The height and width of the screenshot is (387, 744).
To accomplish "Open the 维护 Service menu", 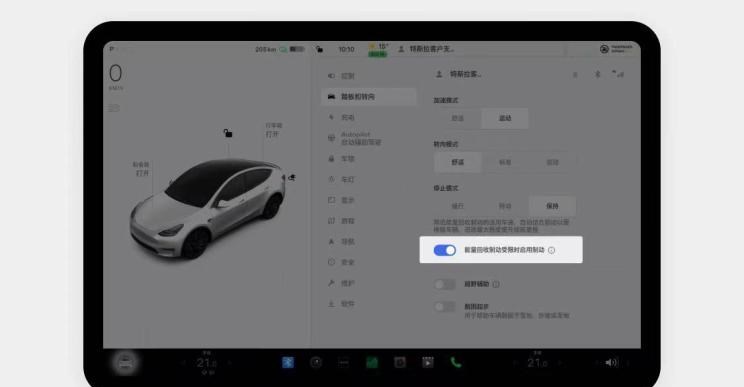I will pos(369,283).
